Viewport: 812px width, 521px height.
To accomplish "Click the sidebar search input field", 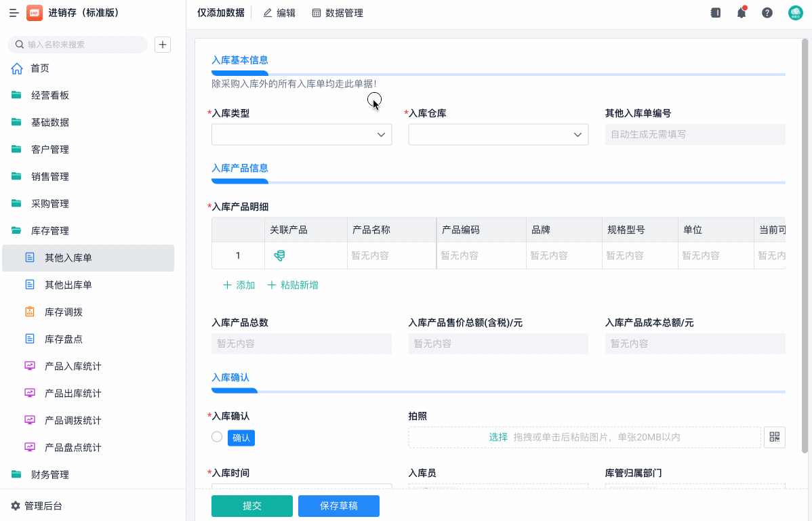I will click(x=81, y=45).
